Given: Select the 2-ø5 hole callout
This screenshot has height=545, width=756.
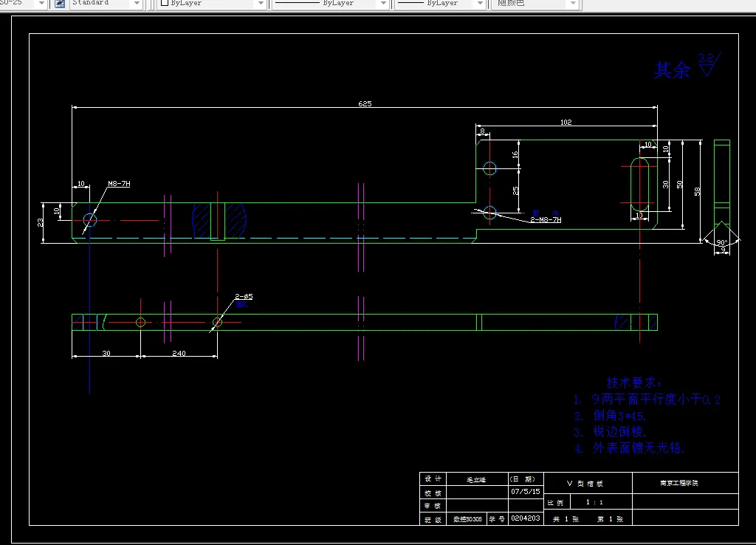Looking at the screenshot, I should [244, 297].
